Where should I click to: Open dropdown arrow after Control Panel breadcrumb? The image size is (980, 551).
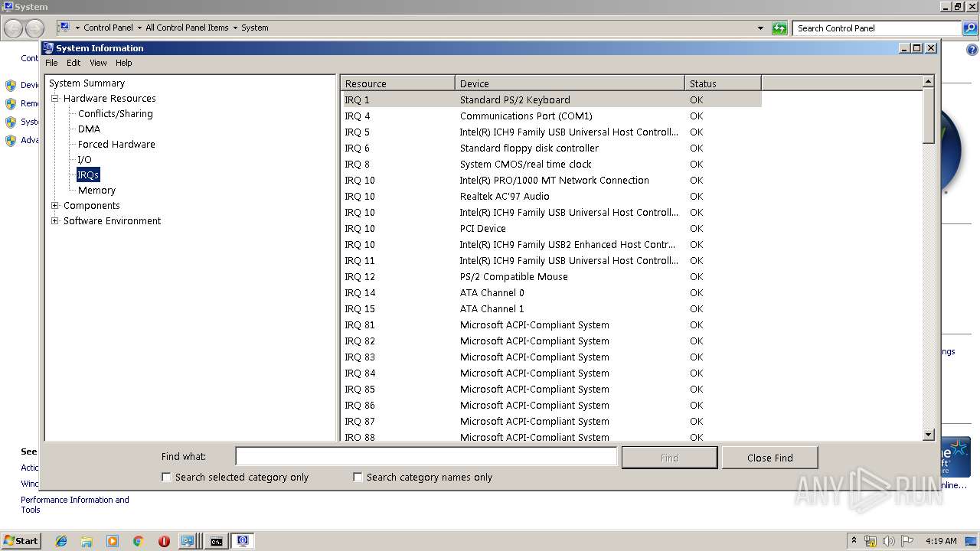click(139, 28)
